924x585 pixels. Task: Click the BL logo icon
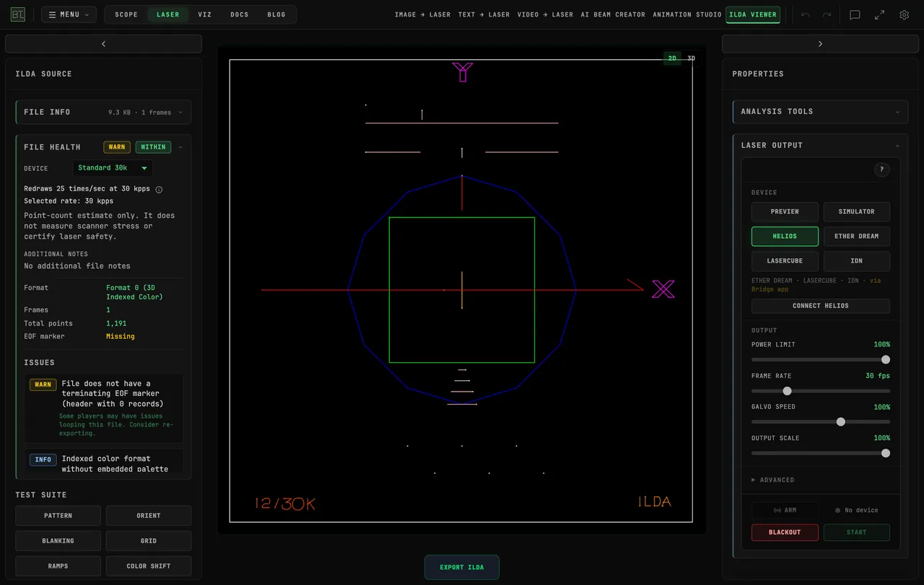click(x=18, y=14)
